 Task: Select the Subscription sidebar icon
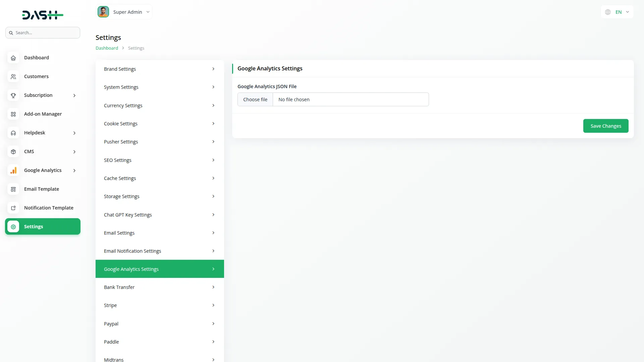tap(13, 95)
